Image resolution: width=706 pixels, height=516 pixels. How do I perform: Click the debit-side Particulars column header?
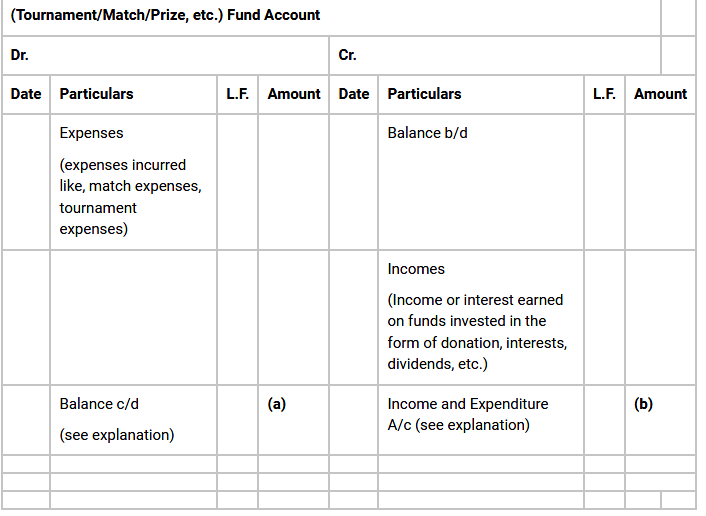[x=96, y=94]
